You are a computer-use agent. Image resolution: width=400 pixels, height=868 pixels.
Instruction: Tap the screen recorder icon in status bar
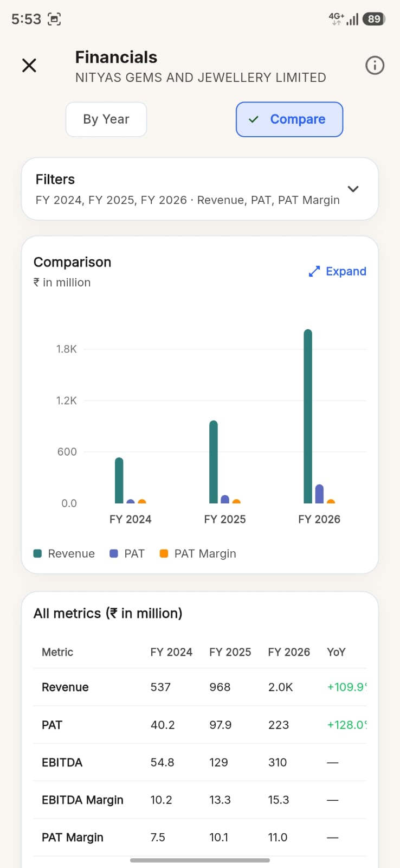[x=54, y=19]
